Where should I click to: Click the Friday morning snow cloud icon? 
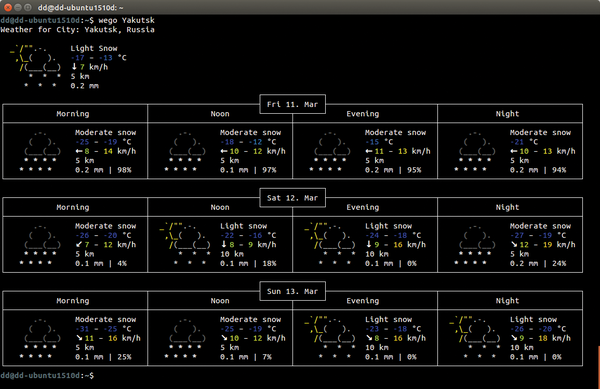[x=40, y=151]
